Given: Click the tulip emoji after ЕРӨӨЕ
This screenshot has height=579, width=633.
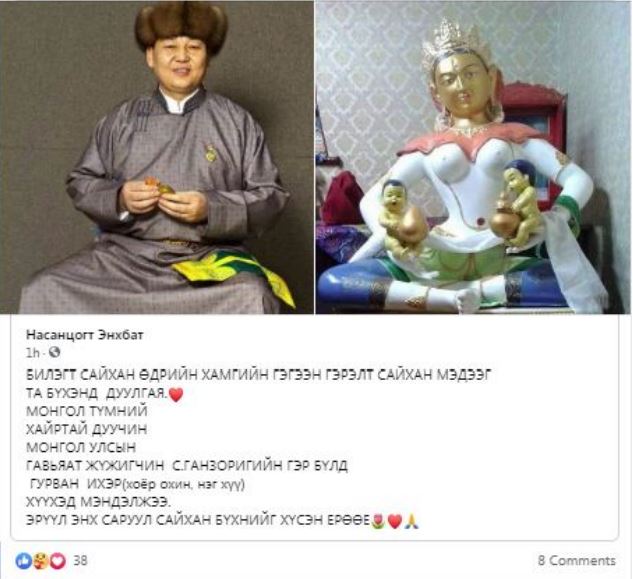Looking at the screenshot, I should (378, 521).
